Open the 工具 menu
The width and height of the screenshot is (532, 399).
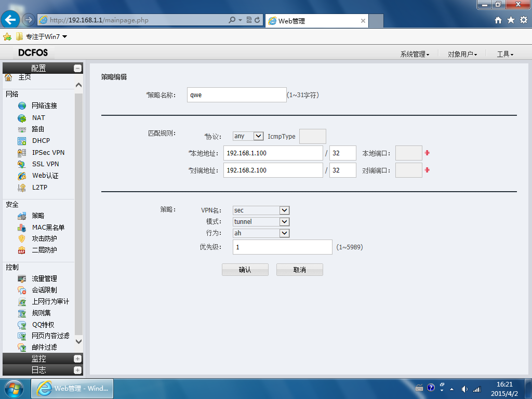505,54
